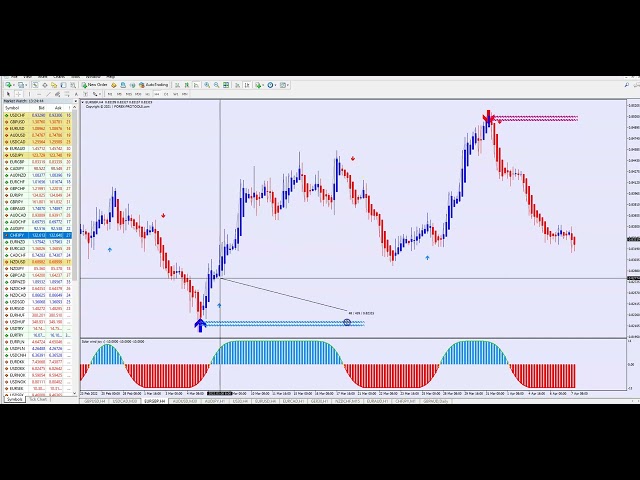Click the red sell arrow at chart peak
The height and width of the screenshot is (480, 640).
coord(488,119)
